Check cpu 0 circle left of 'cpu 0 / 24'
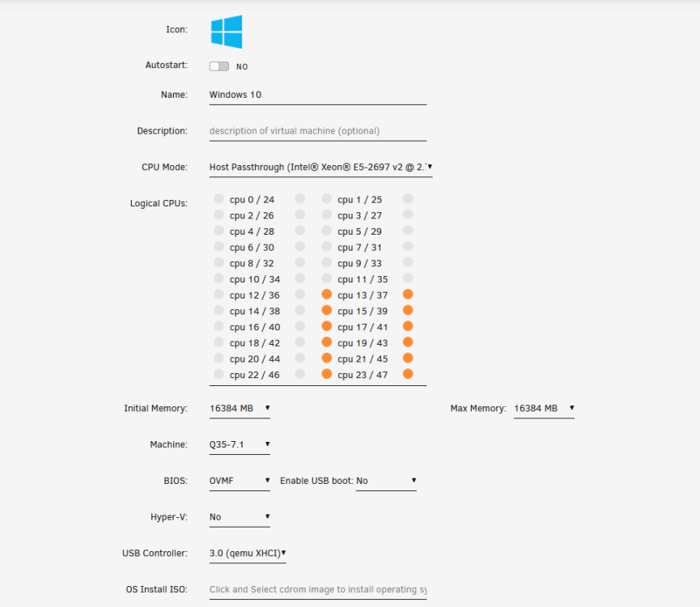The image size is (700, 607). pyautogui.click(x=218, y=198)
